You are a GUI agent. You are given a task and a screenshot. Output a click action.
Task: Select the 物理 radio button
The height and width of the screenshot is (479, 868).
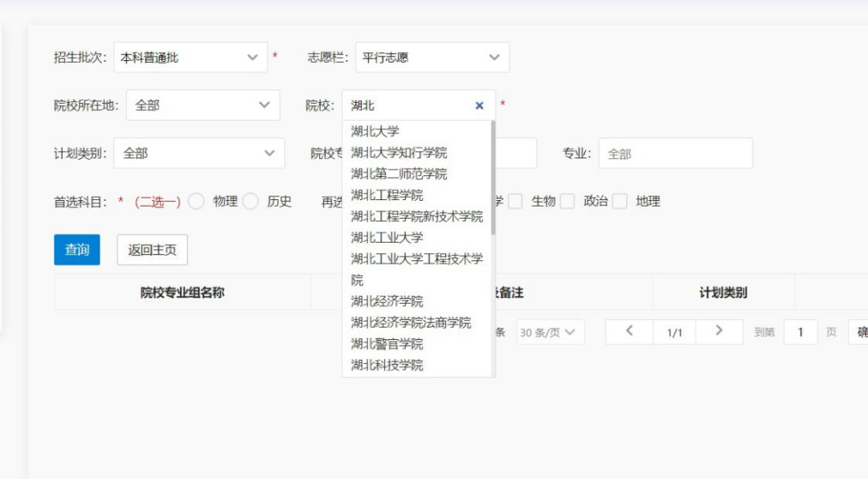tap(197, 201)
